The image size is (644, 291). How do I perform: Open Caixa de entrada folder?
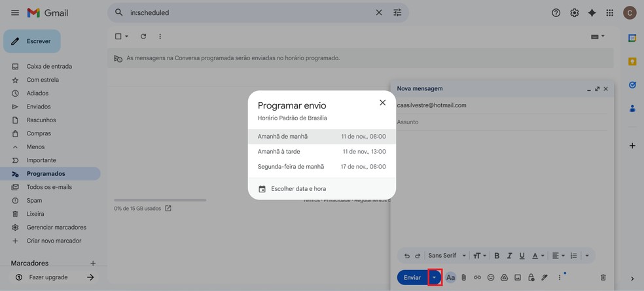click(49, 66)
